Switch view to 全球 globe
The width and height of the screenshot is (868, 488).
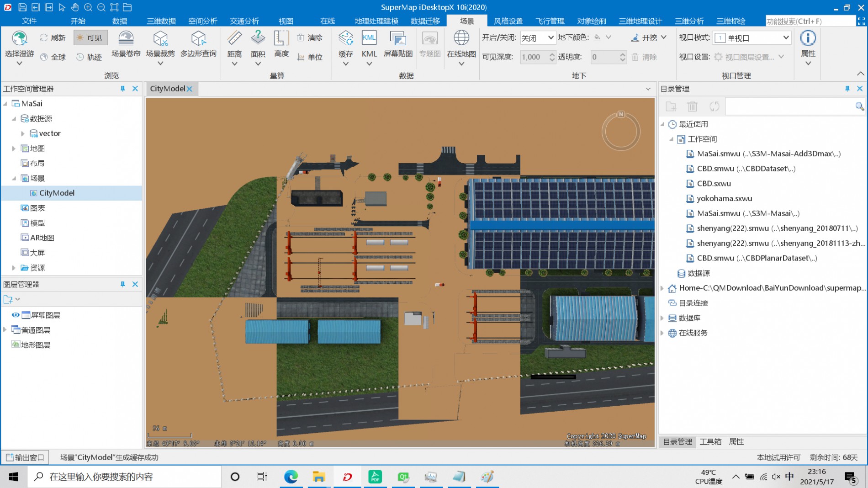53,57
